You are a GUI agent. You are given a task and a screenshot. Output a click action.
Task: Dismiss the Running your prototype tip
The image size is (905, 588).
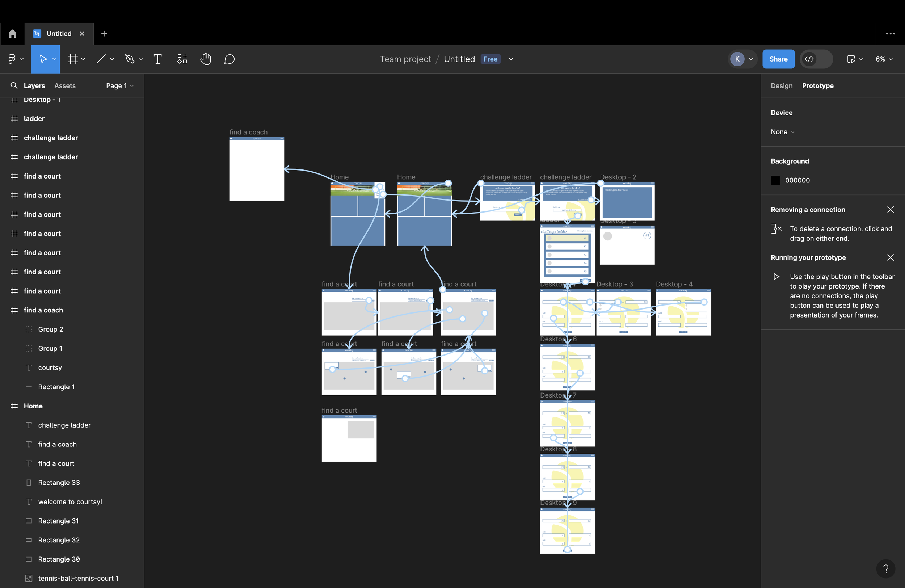coord(890,257)
